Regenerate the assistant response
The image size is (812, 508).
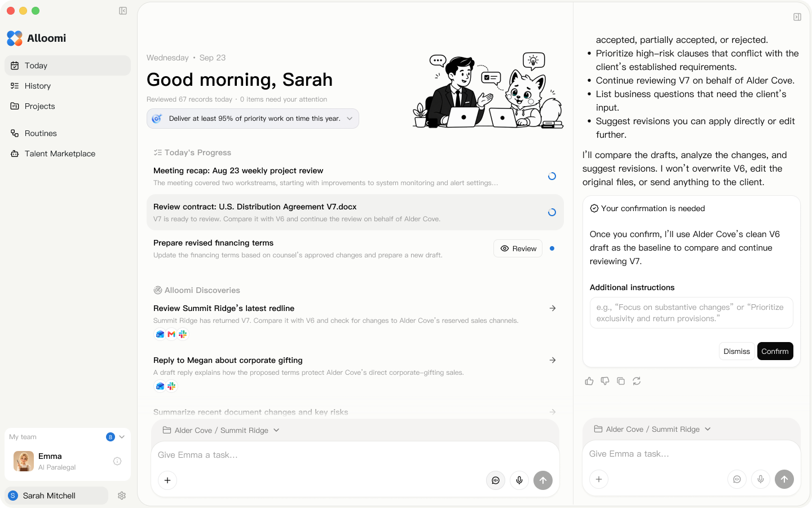(637, 381)
